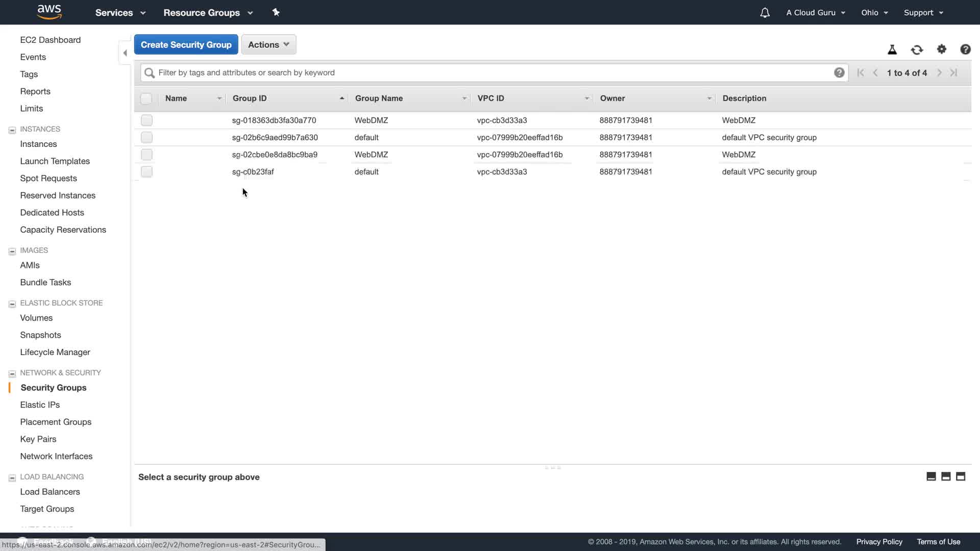Select checkbox for sg-c0b23faf row
Screen dimensions: 980x551
(146, 172)
